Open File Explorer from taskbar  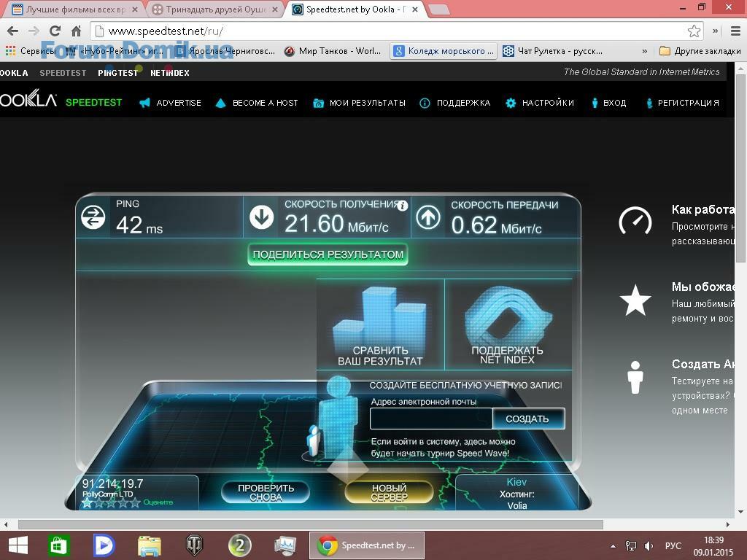149,545
